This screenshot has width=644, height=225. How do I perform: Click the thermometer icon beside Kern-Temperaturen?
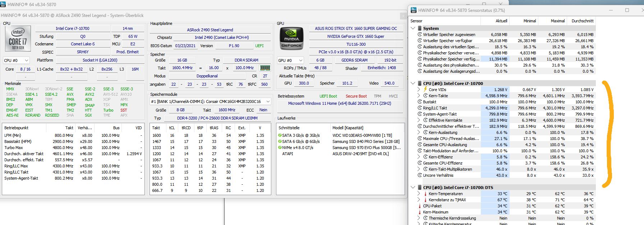(x=425, y=194)
